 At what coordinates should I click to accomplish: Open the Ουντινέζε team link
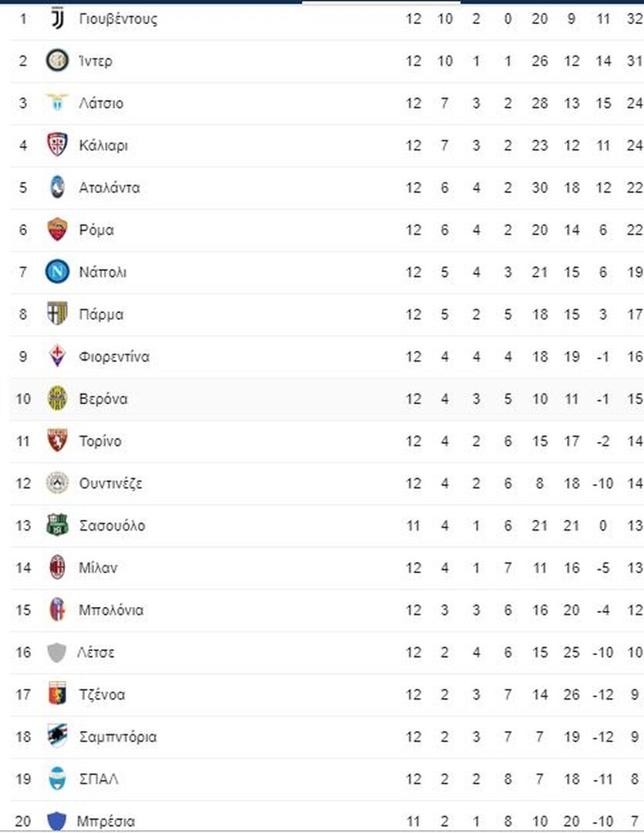pos(110,484)
